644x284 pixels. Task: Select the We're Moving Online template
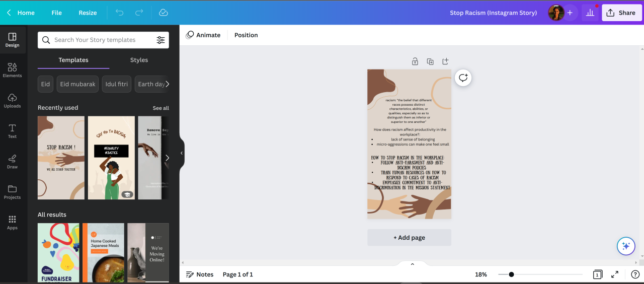coord(148,253)
